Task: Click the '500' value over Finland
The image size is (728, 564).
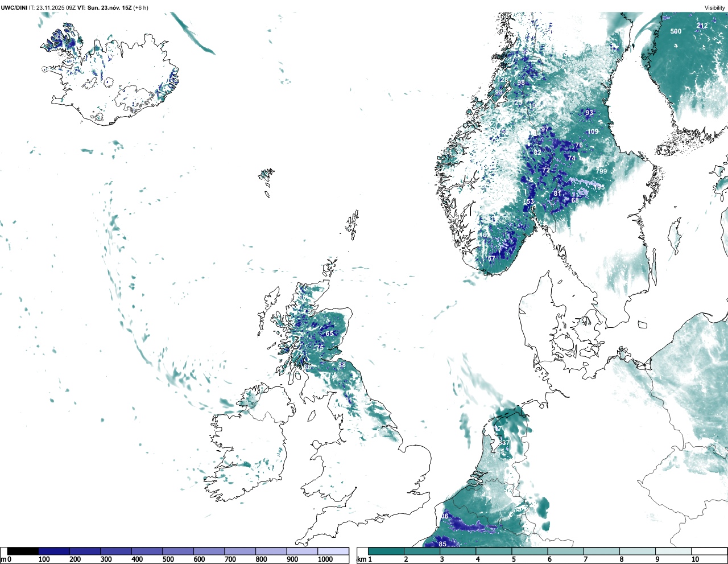Action: (x=676, y=31)
